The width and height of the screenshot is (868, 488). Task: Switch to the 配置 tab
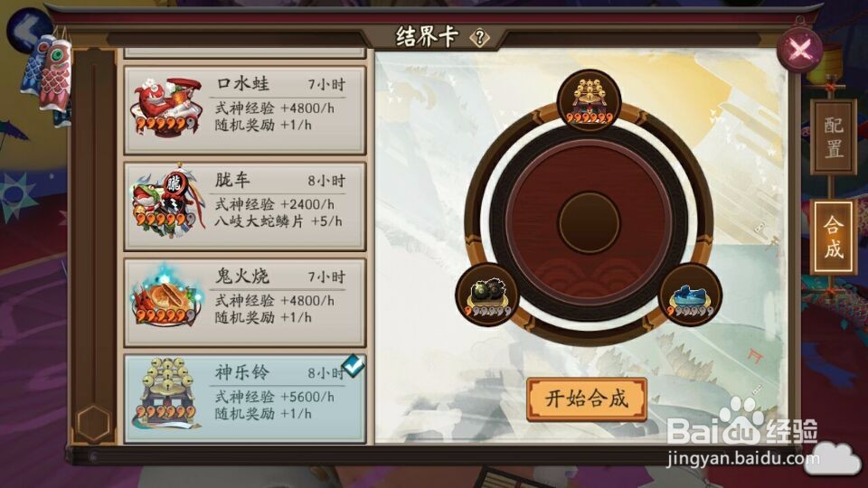coord(833,137)
